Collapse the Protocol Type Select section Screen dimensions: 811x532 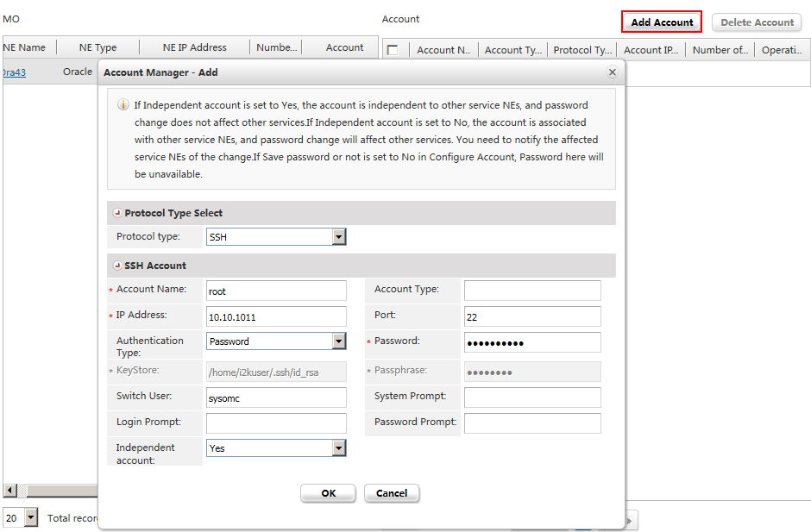[x=117, y=213]
